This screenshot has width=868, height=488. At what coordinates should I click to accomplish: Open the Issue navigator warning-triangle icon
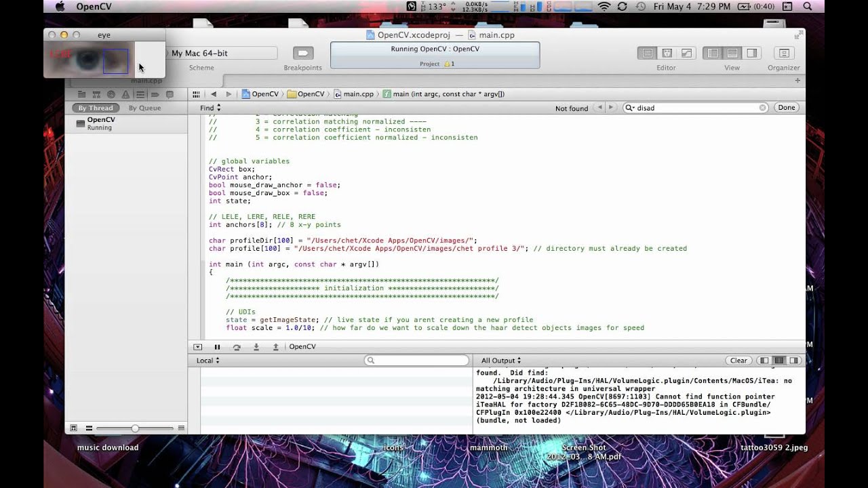(x=125, y=94)
